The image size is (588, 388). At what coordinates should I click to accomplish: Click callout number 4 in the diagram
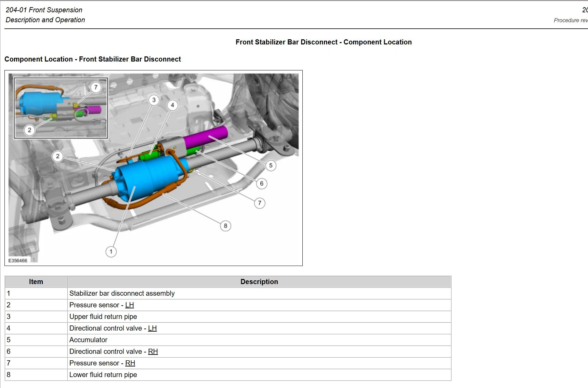click(172, 105)
